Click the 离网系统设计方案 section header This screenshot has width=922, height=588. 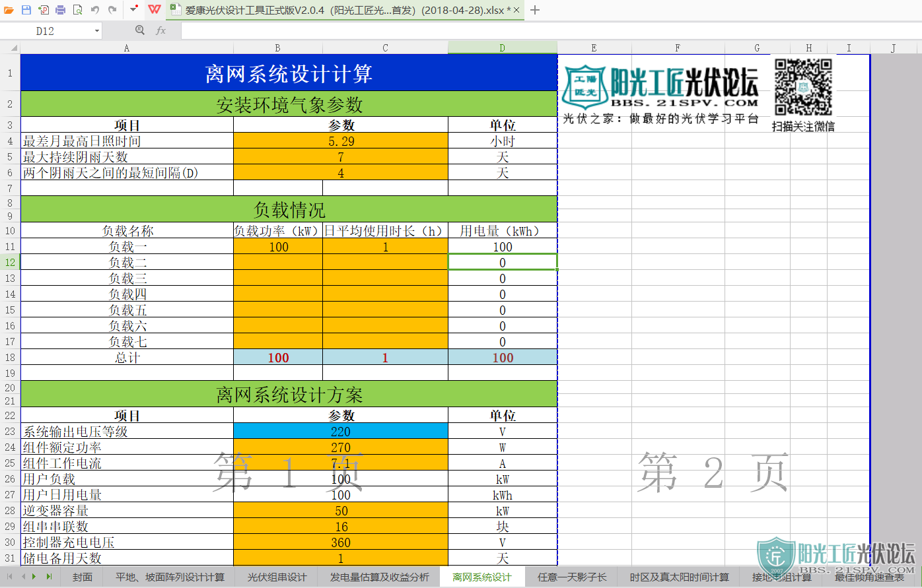[x=289, y=394]
